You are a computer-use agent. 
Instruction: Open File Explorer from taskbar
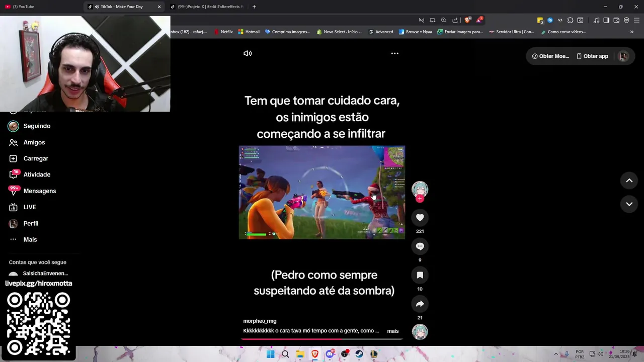click(x=300, y=354)
